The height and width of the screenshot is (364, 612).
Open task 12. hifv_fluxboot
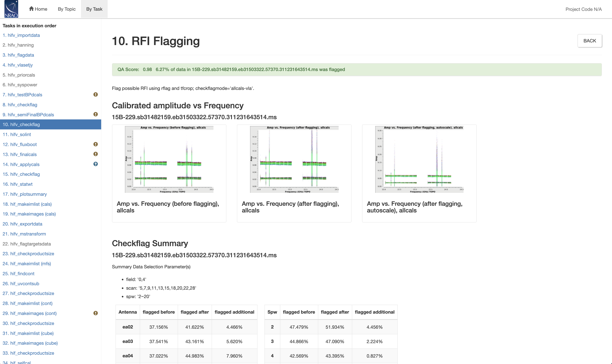(x=20, y=145)
